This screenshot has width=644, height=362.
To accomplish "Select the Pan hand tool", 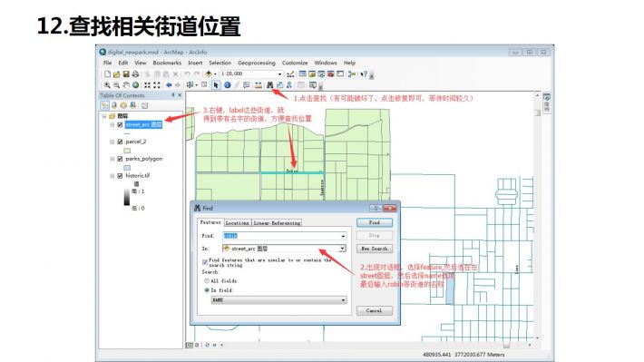I will 126,85.
